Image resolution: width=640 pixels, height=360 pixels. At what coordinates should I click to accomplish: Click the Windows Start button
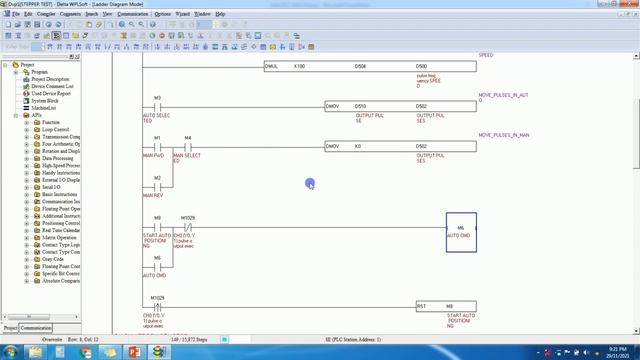click(x=11, y=352)
